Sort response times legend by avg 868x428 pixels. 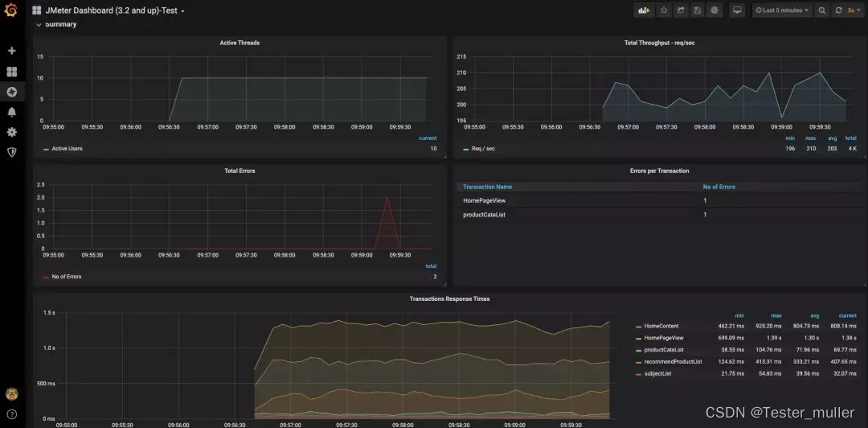814,315
